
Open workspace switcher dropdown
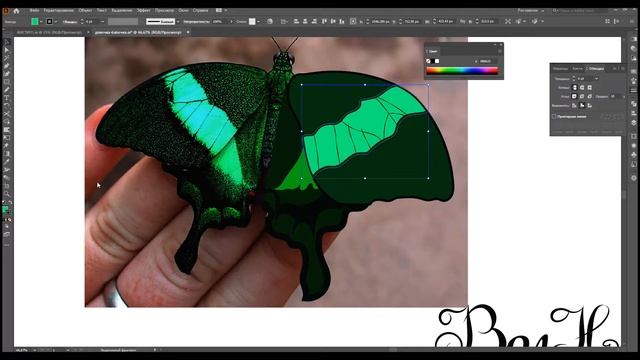[542, 11]
